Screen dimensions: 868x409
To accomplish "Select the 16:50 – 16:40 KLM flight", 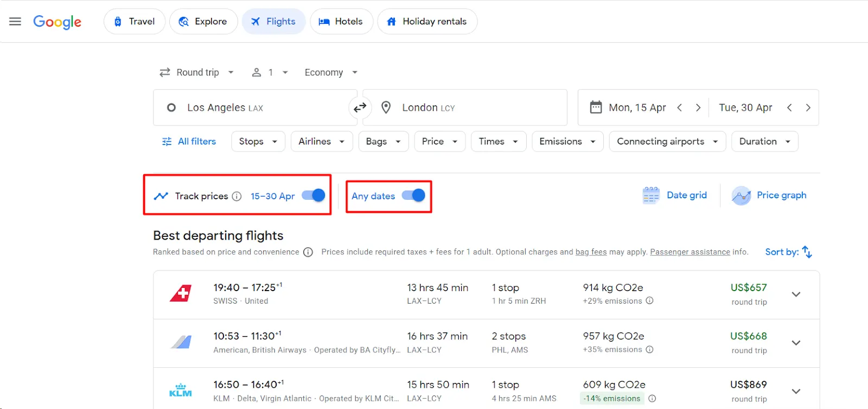I will pyautogui.click(x=486, y=388).
